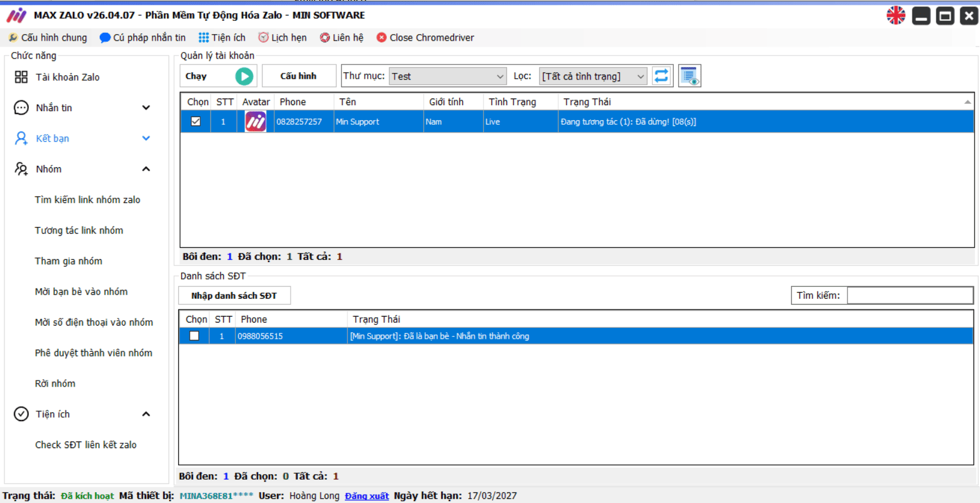Open Rời nhóm function
Viewport: 980px width, 503px height.
(55, 384)
